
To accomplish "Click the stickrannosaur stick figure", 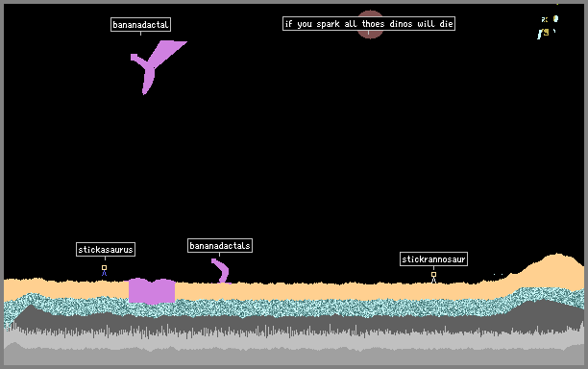I will point(433,278).
